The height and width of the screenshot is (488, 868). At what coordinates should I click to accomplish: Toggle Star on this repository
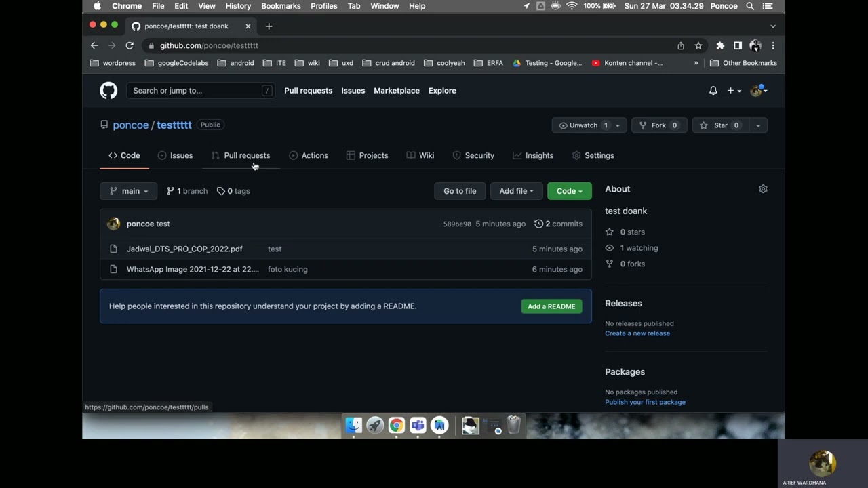(x=721, y=125)
